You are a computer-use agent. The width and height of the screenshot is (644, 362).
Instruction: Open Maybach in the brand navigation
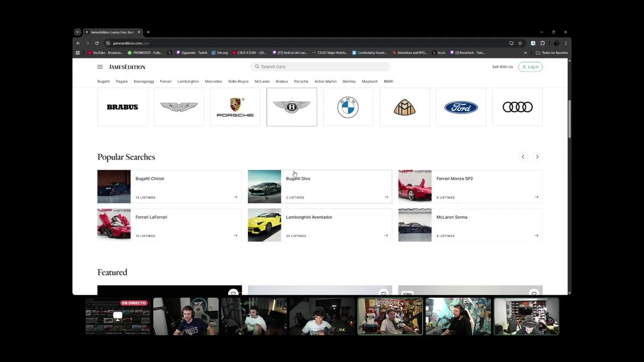pos(369,81)
